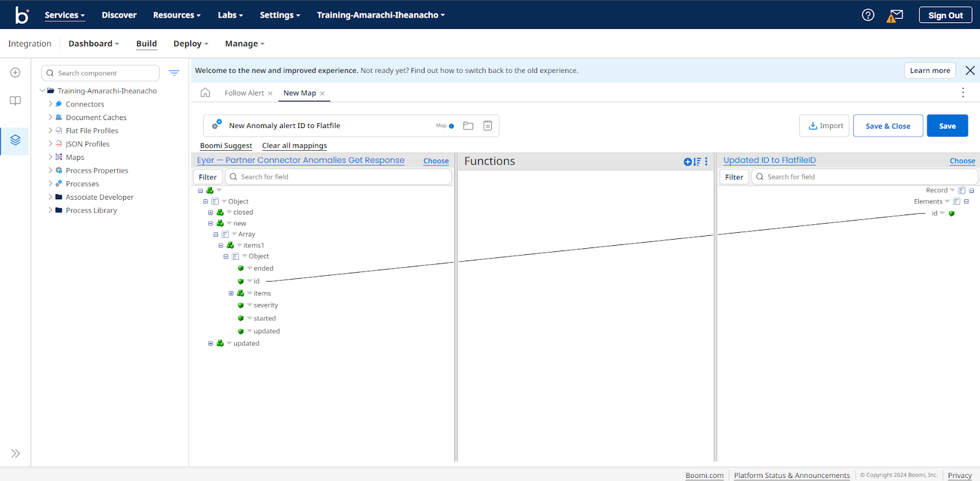Click the Save & Close button
This screenshot has width=980, height=481.
coord(888,126)
